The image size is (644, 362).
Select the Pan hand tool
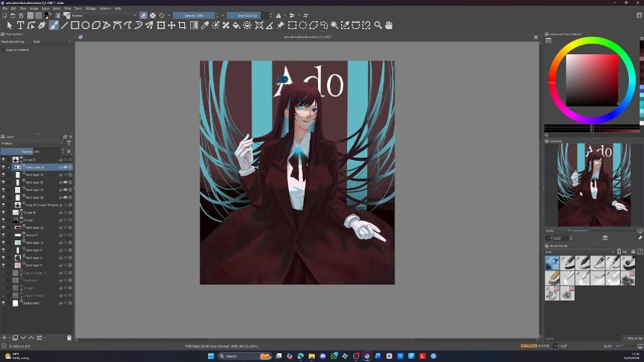[388, 25]
